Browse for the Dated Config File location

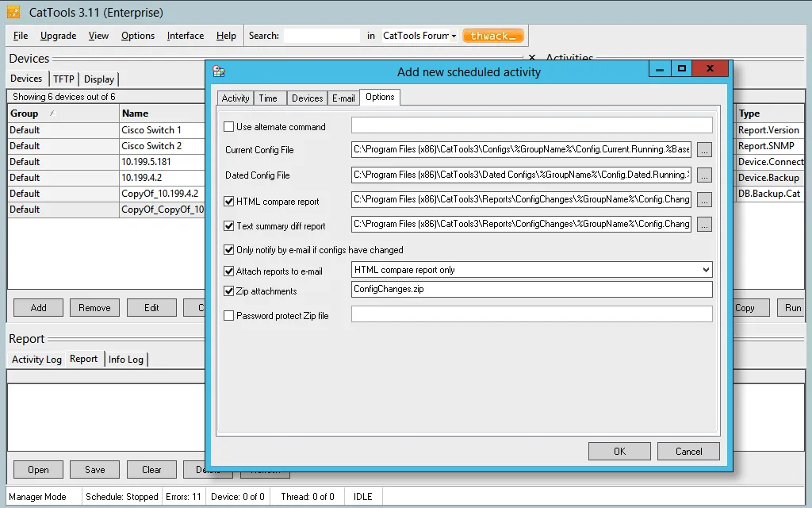point(704,175)
